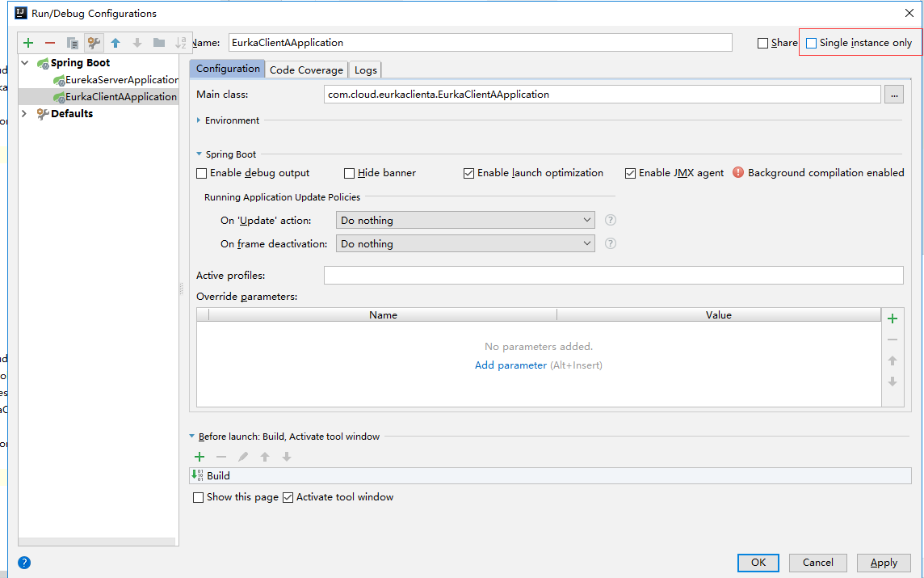
Task: Disable Enable JMX agent
Action: (631, 172)
